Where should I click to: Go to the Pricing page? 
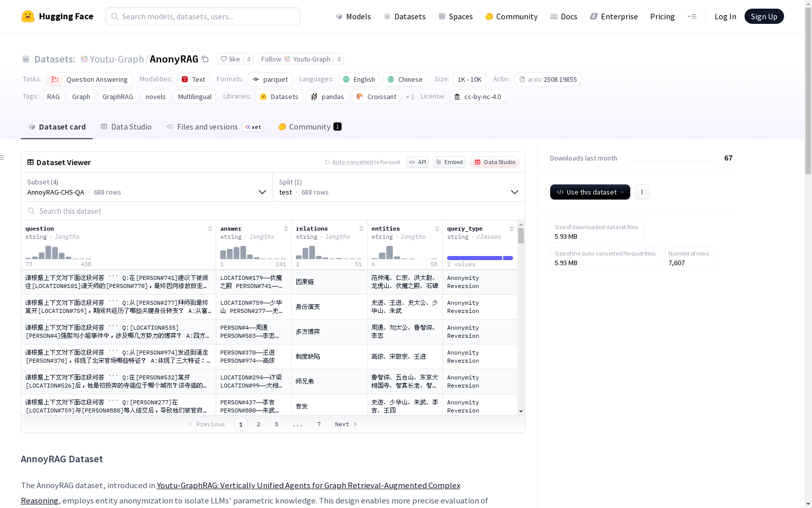click(662, 16)
